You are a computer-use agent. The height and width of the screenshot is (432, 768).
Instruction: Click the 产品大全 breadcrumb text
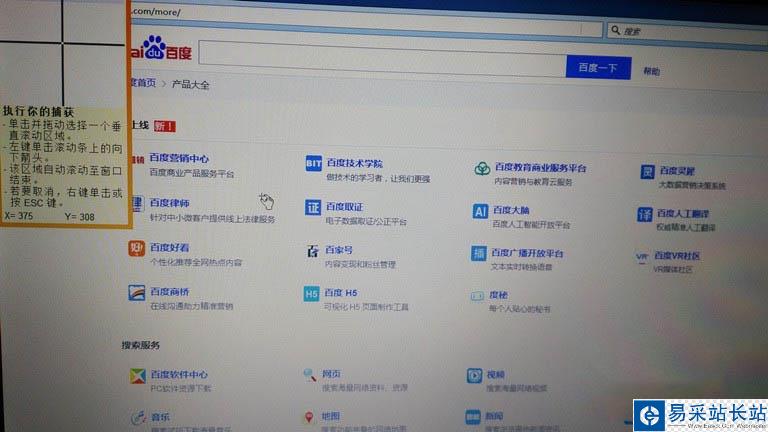pos(191,85)
